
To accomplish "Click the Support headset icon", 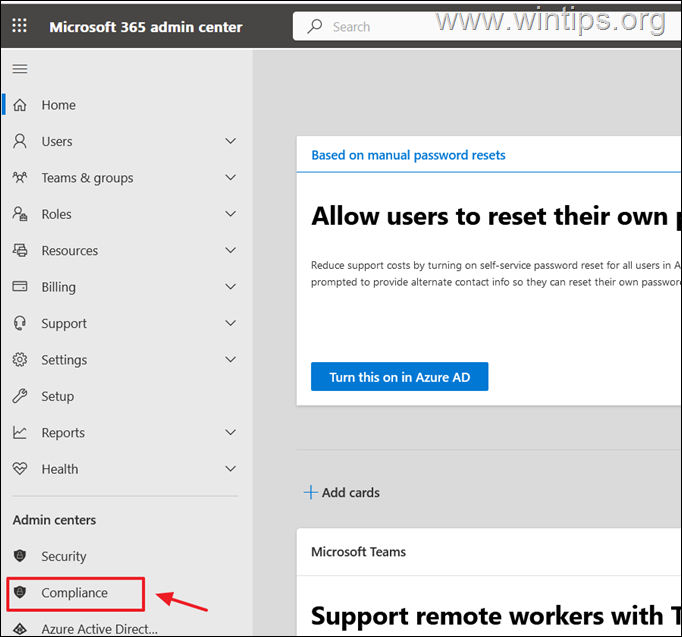I will click(x=20, y=323).
